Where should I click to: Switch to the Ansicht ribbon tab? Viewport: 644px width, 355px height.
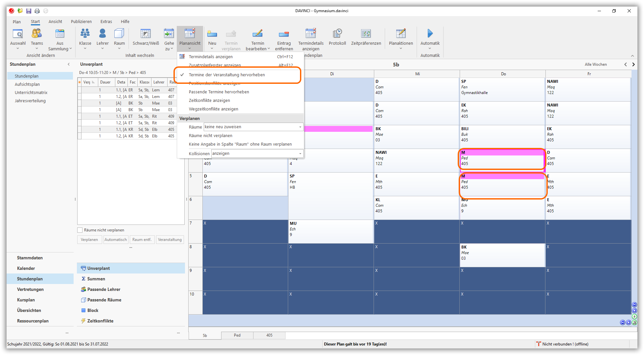click(55, 22)
